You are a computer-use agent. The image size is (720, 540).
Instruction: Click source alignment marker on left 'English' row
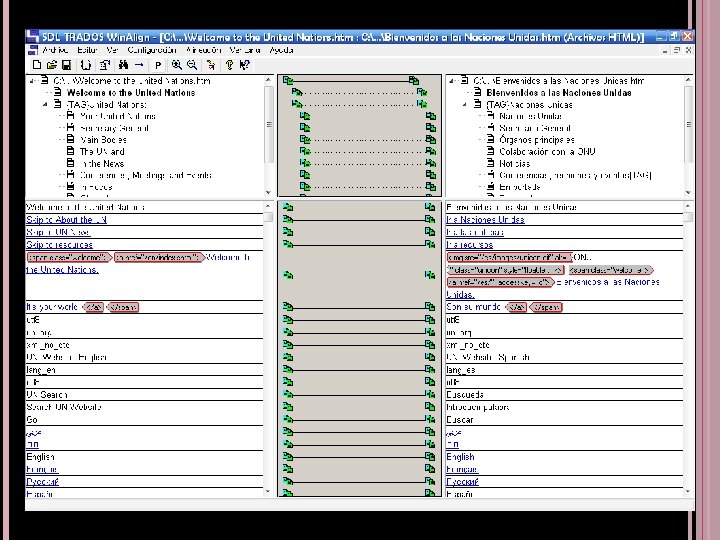[288, 456]
